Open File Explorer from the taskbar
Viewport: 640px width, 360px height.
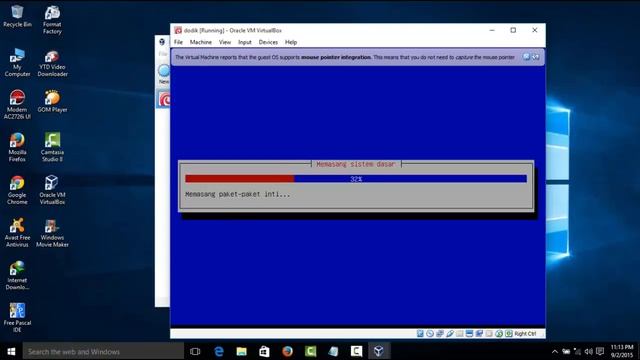point(242,351)
